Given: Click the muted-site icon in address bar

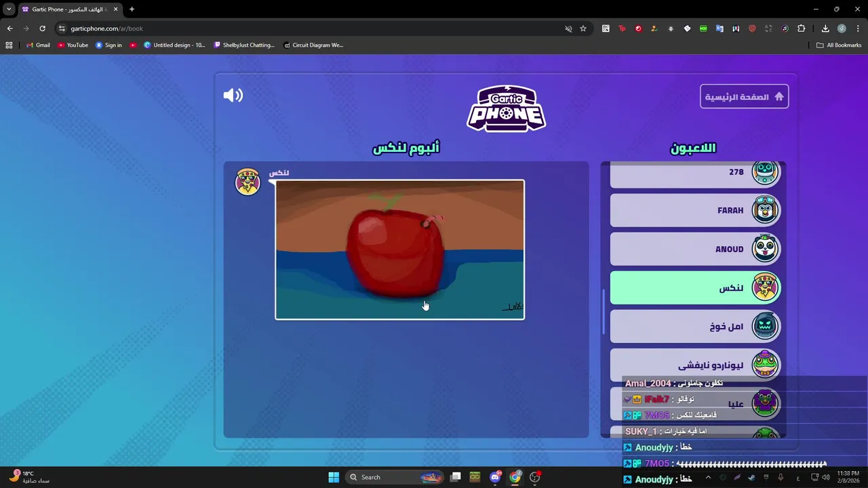Looking at the screenshot, I should tap(568, 28).
